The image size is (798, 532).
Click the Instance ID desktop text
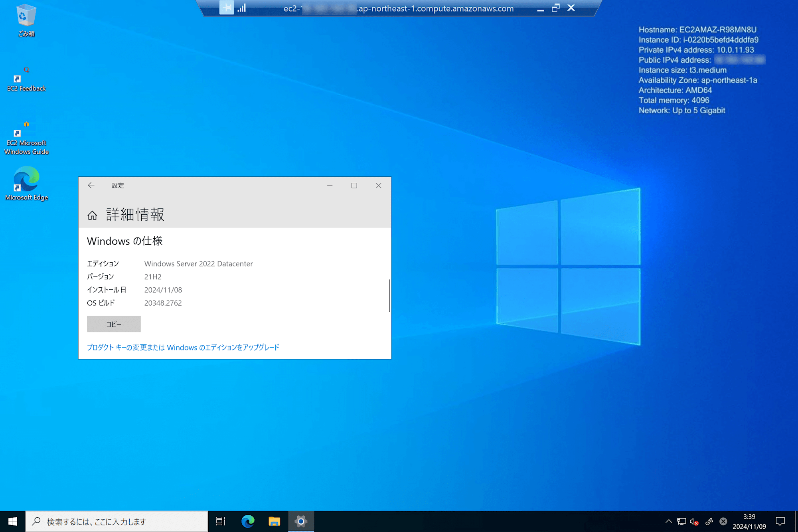coord(699,40)
